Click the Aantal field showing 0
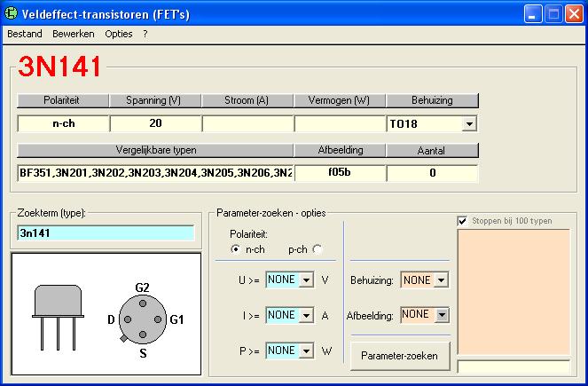Viewport: 588px width, 386px height. click(432, 173)
